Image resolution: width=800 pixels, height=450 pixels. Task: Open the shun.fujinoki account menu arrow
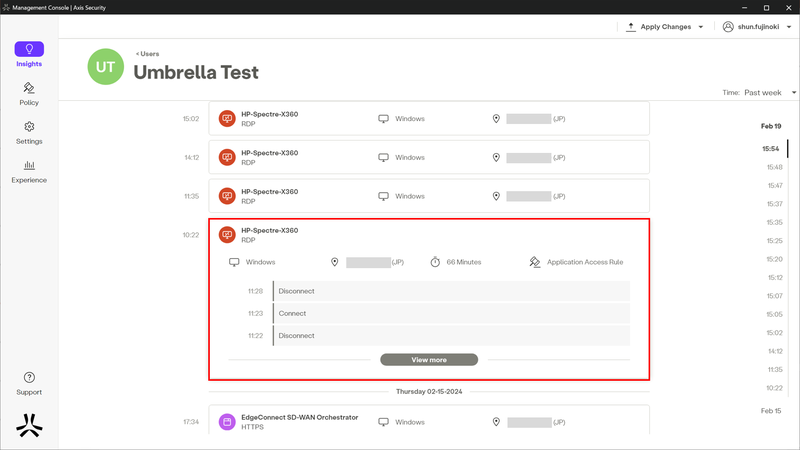(789, 27)
